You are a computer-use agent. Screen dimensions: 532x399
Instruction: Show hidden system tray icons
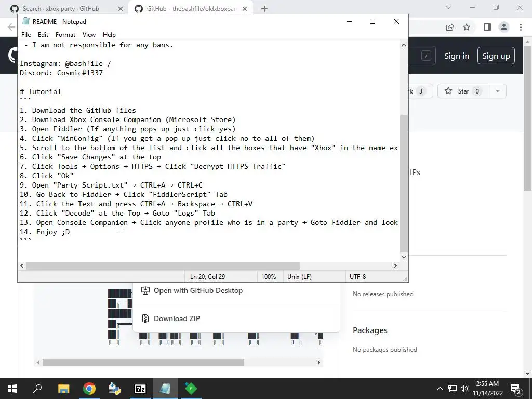(x=440, y=389)
